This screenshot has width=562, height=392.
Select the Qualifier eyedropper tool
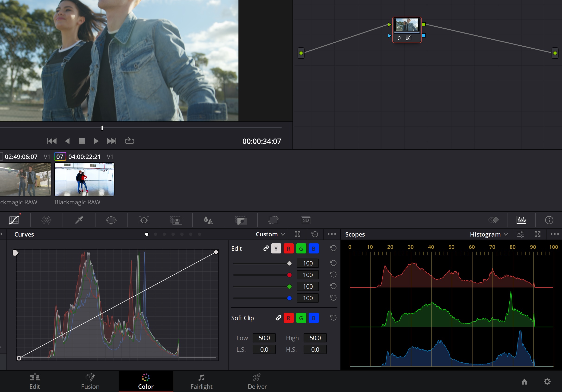(x=79, y=220)
